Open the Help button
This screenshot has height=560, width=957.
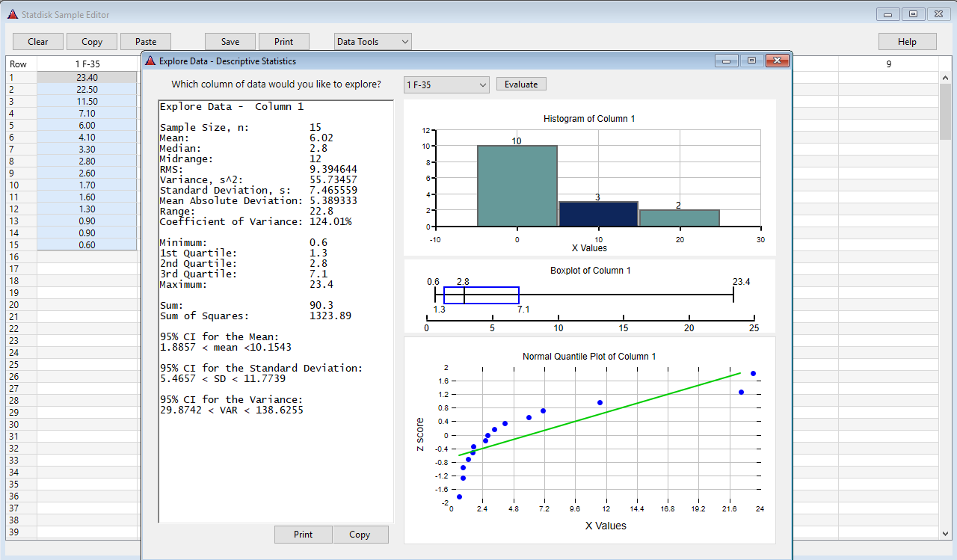click(907, 42)
